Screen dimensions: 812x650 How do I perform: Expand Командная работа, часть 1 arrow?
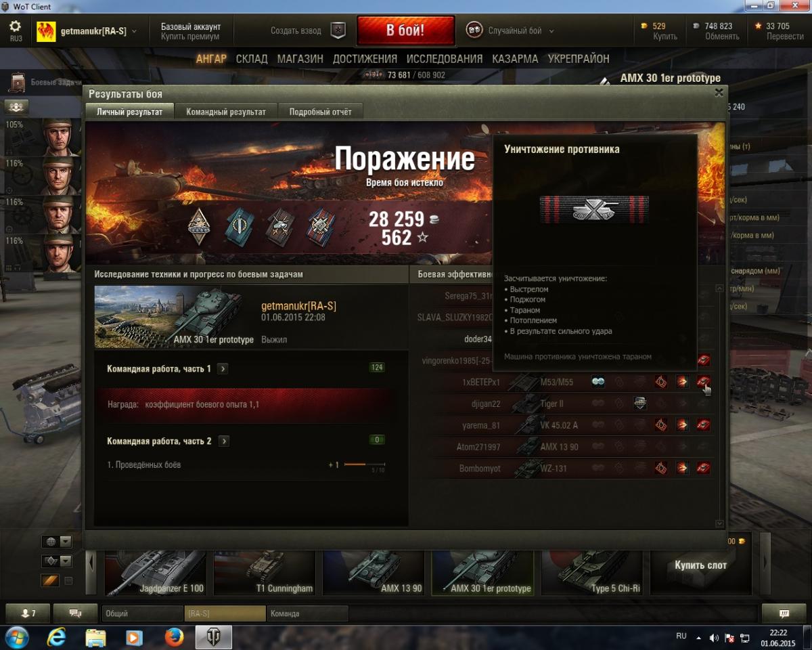[x=223, y=369]
